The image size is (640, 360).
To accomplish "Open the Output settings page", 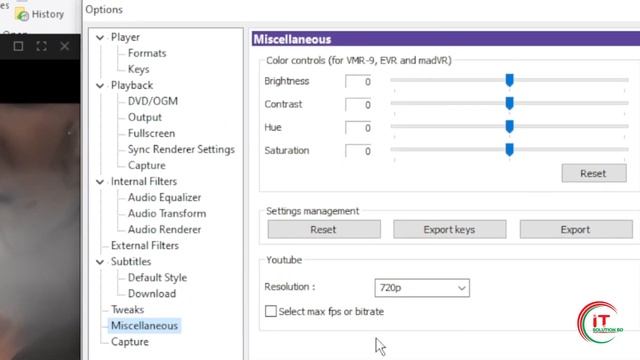I will [x=144, y=117].
